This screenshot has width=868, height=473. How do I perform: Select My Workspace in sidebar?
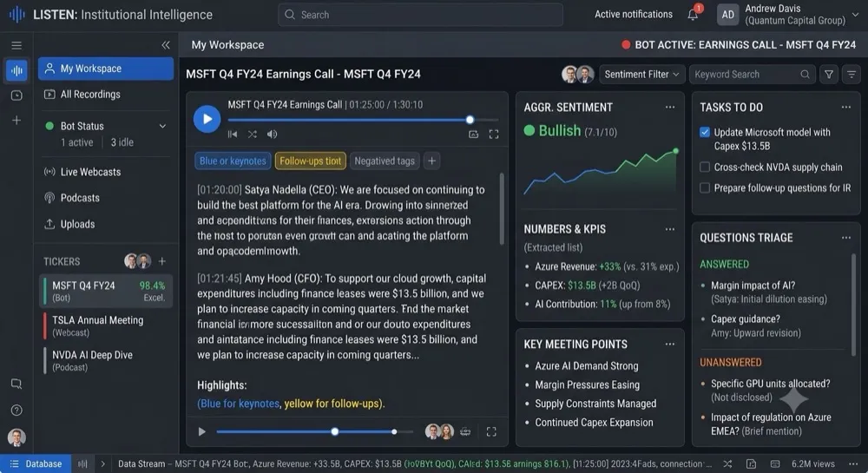coord(106,69)
